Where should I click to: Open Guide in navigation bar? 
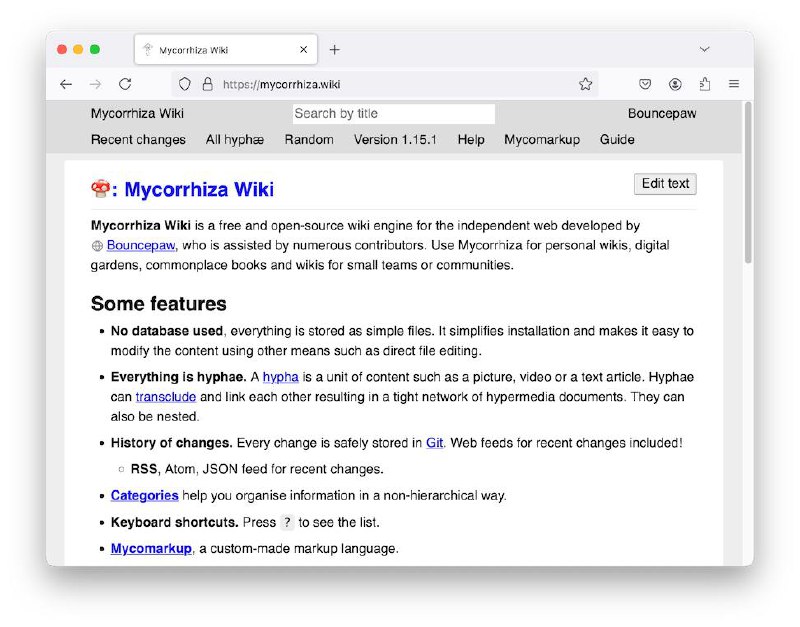point(617,139)
